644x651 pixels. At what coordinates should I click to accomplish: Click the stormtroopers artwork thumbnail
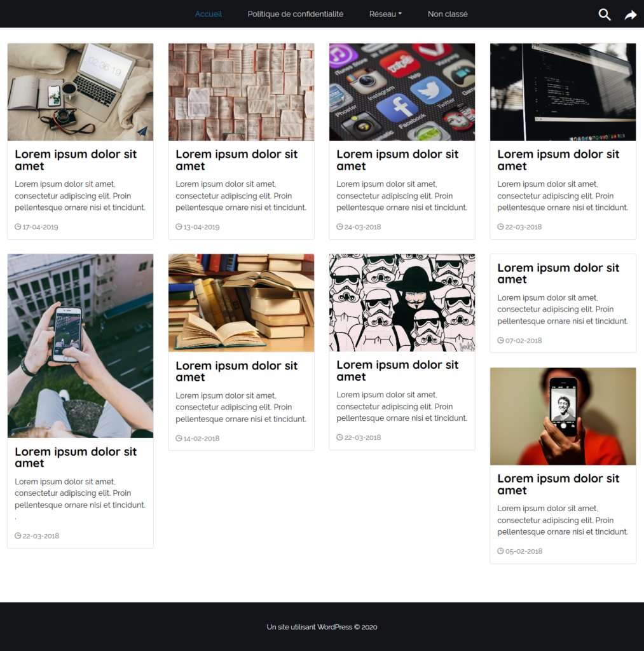click(402, 303)
